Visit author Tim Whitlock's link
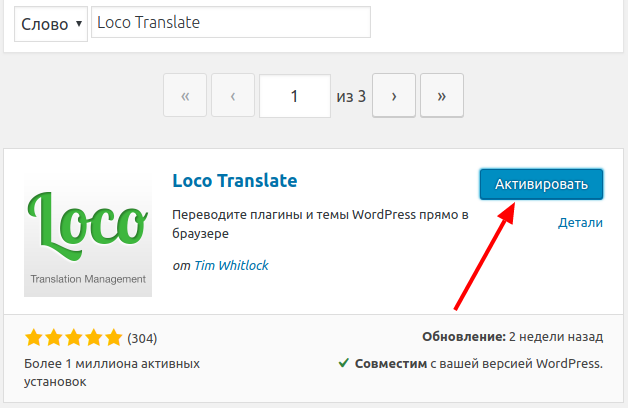The image size is (628, 408). coord(229,265)
